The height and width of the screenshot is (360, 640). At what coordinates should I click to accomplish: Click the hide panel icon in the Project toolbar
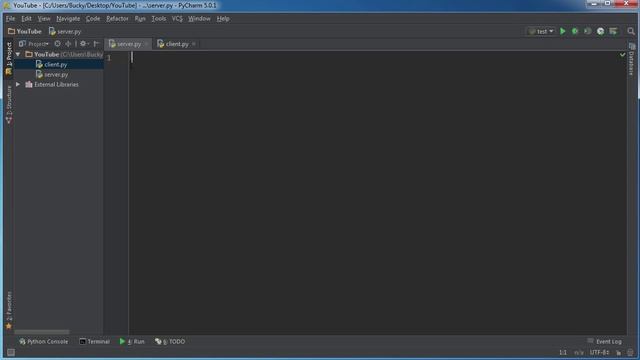coord(97,44)
